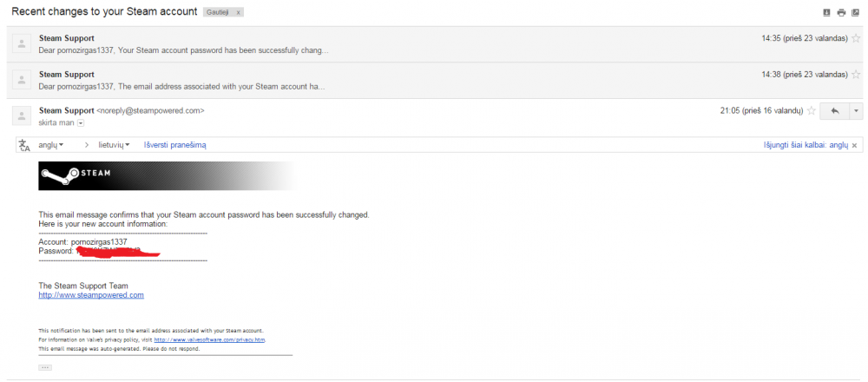This screenshot has height=382, width=868.
Task: Open the steampowered.com link
Action: [x=91, y=296]
